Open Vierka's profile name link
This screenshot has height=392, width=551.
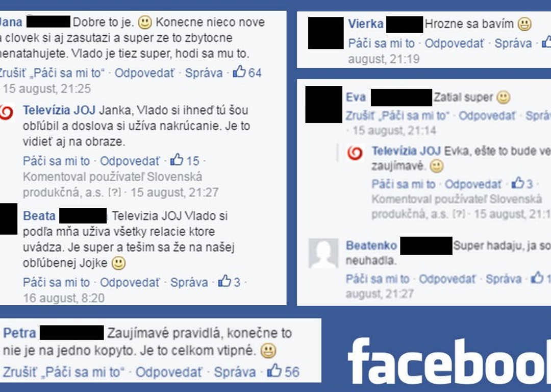click(365, 24)
